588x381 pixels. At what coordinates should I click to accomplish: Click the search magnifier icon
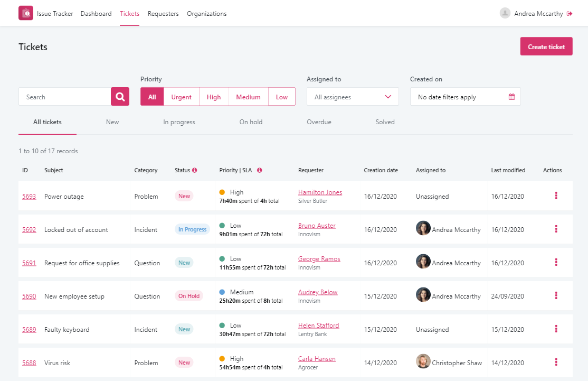pos(120,97)
